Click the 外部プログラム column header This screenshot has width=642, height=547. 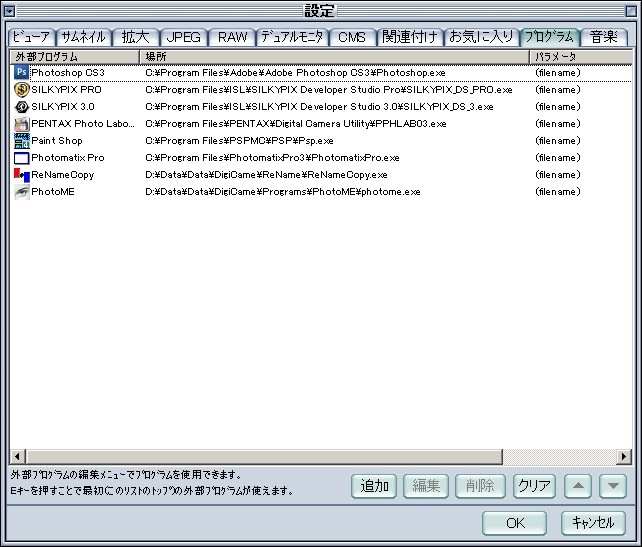74,57
